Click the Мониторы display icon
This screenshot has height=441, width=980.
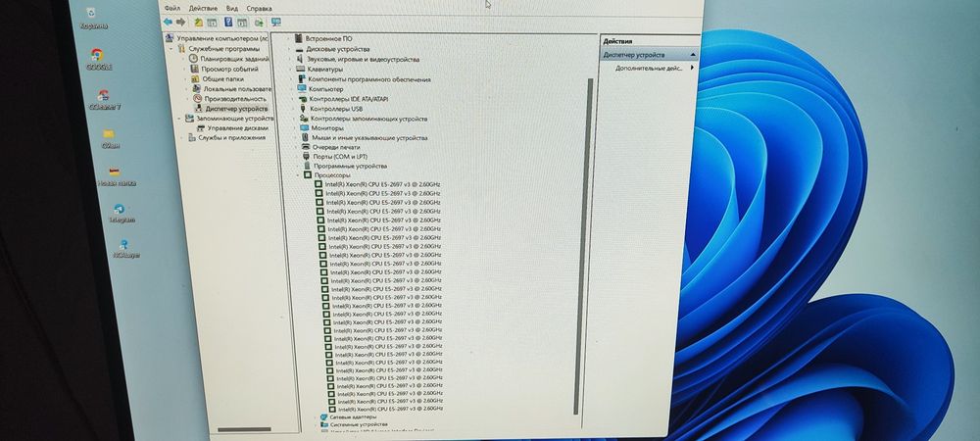pyautogui.click(x=305, y=127)
